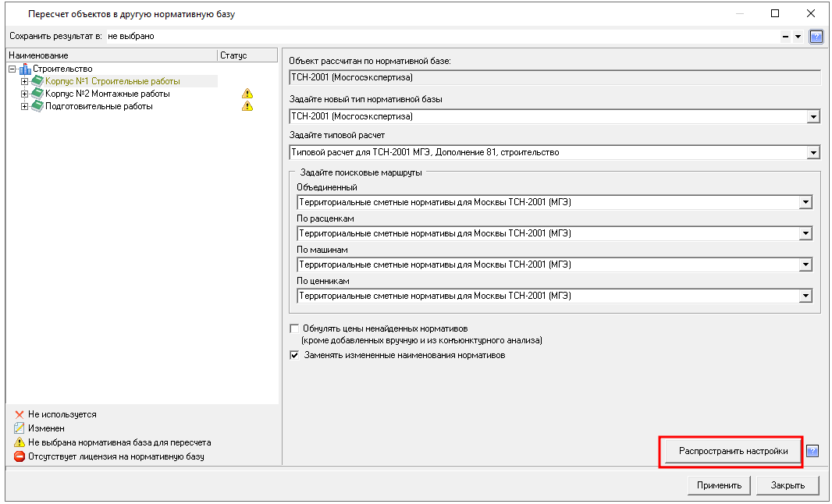Open help icon next to save result field
Screen dimensions: 832x504
point(816,37)
